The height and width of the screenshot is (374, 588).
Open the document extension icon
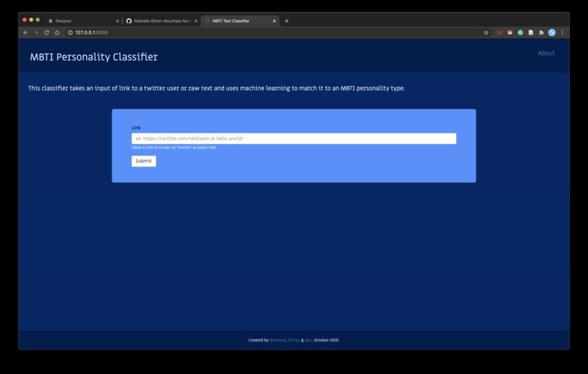point(530,33)
